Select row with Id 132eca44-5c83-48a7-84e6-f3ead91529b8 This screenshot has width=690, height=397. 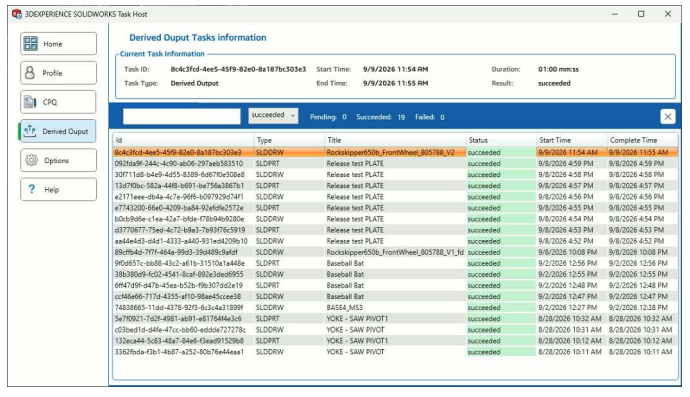tap(395, 341)
